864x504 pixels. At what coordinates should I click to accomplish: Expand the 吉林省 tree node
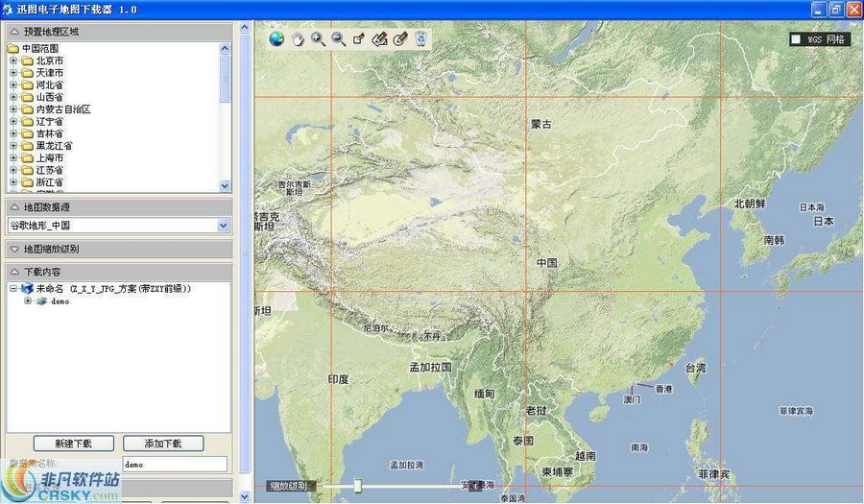[x=13, y=133]
